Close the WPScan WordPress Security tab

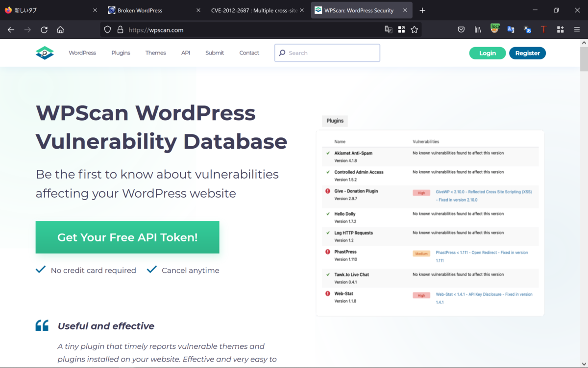pos(405,10)
